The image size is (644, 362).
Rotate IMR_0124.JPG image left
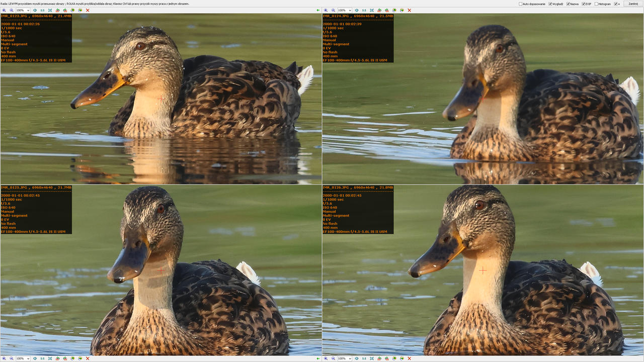(379, 10)
